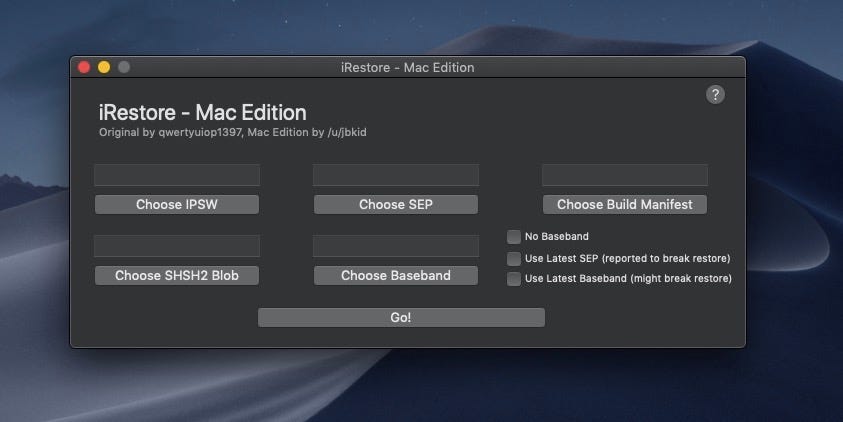Close the iRestore window
Image resolution: width=843 pixels, height=422 pixels.
[84, 67]
